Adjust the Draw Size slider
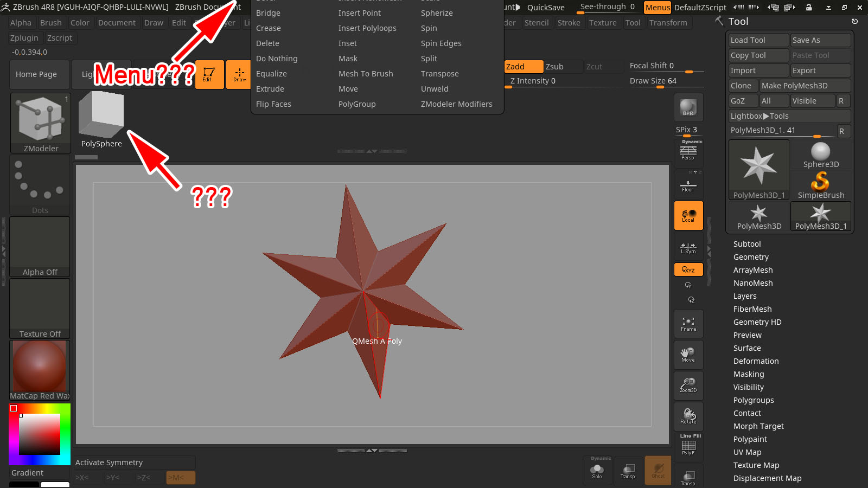The image size is (868, 488). [667, 81]
